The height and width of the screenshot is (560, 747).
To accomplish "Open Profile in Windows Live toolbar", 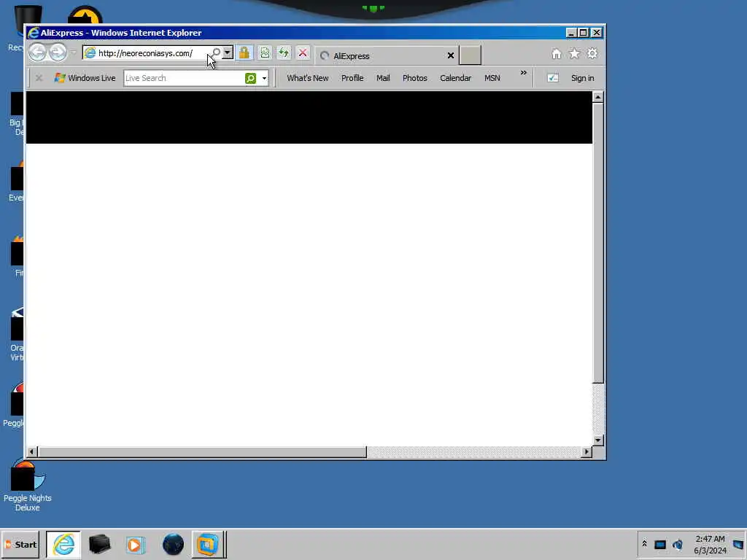I will point(352,78).
